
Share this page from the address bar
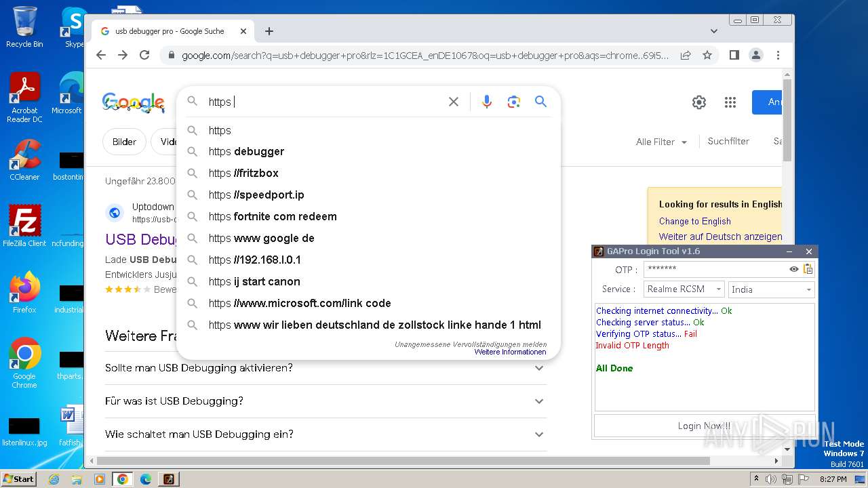tap(686, 56)
